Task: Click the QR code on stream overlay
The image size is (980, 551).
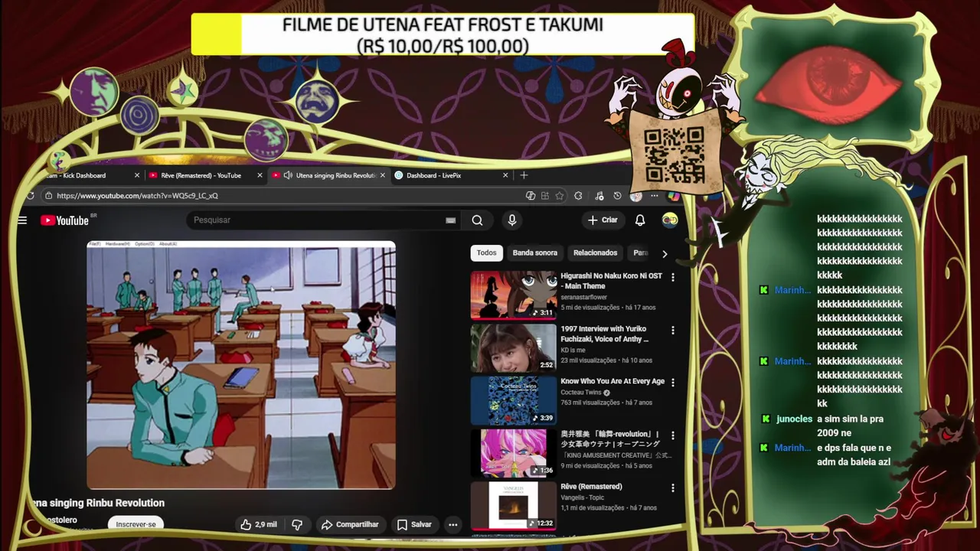Action: [x=673, y=155]
